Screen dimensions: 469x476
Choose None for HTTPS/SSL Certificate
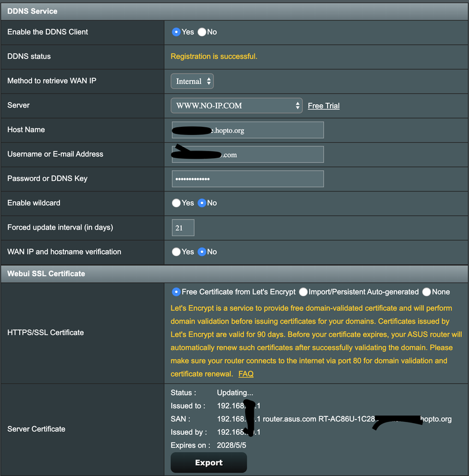tap(427, 292)
